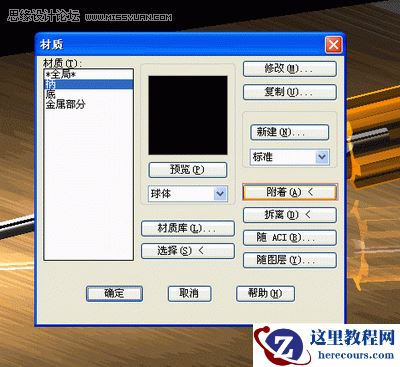This screenshot has width=400, height=367.
Task: Open help with 帮助(H) button
Action: tap(265, 294)
